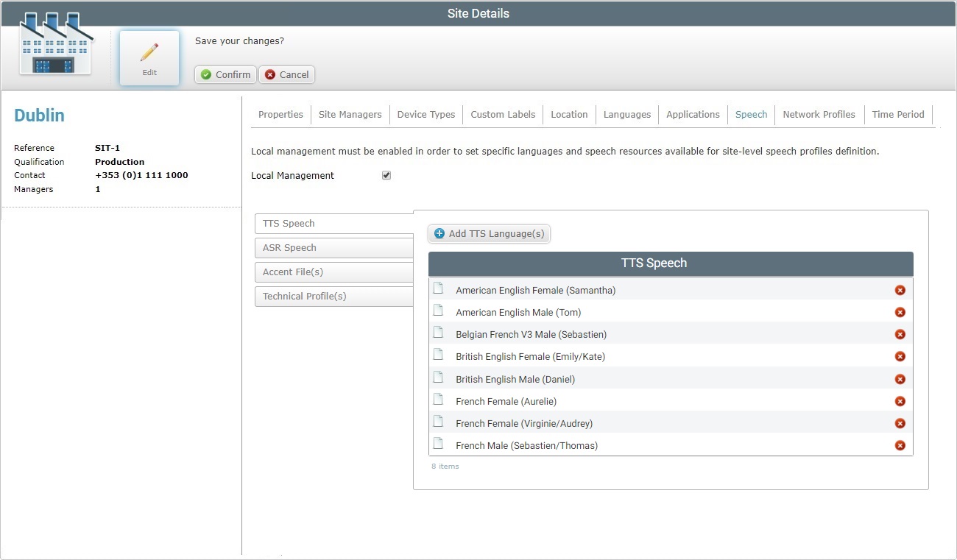Expand the Technical Profile(s) section

[334, 297]
